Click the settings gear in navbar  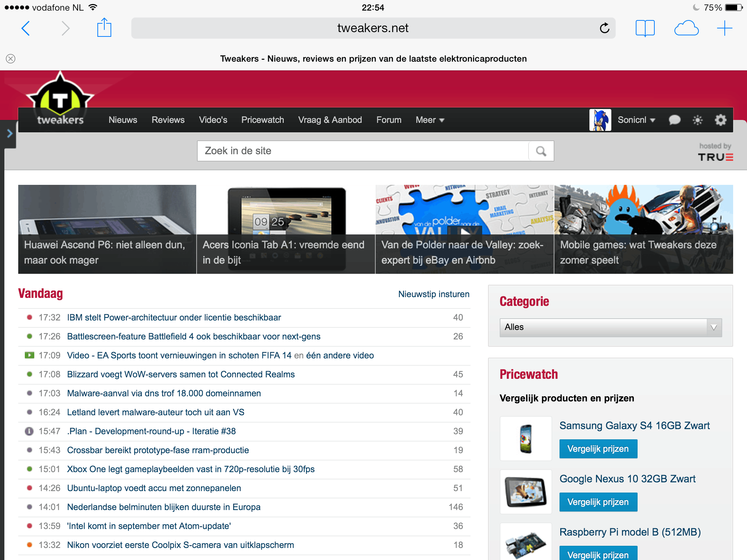coord(720,120)
